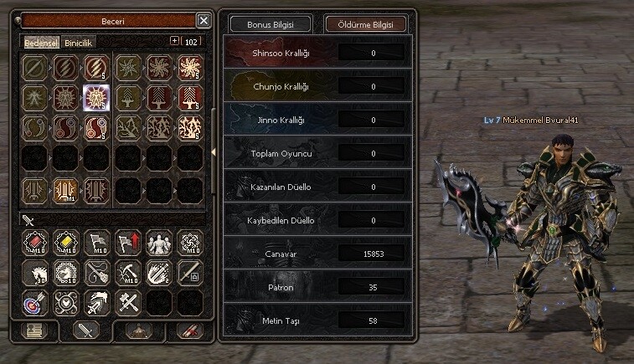The height and width of the screenshot is (364, 634).
Task: Click the crossed hammer and axe icon
Action: point(128,303)
